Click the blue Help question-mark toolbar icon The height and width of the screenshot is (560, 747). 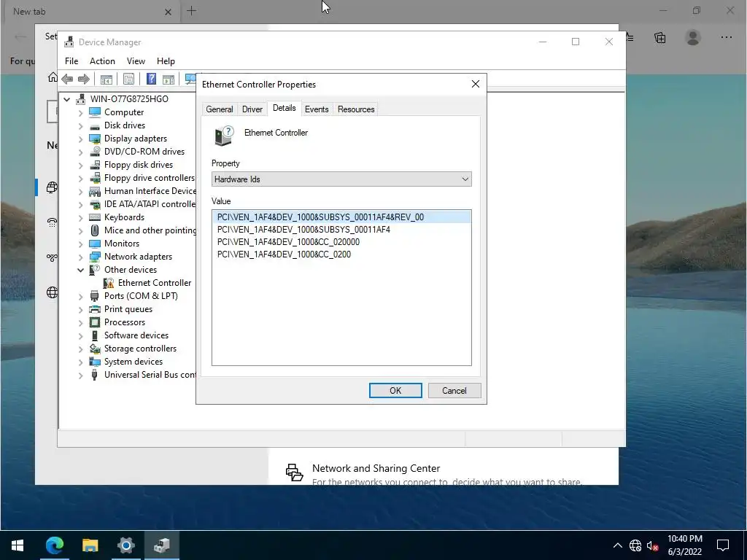(151, 79)
